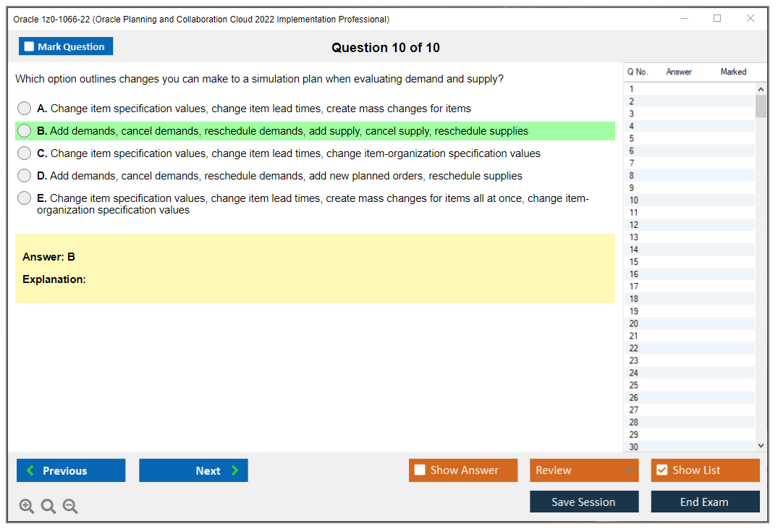The width and height of the screenshot is (778, 532).
Task: Click the zoom out magnifier icon
Action: click(70, 507)
